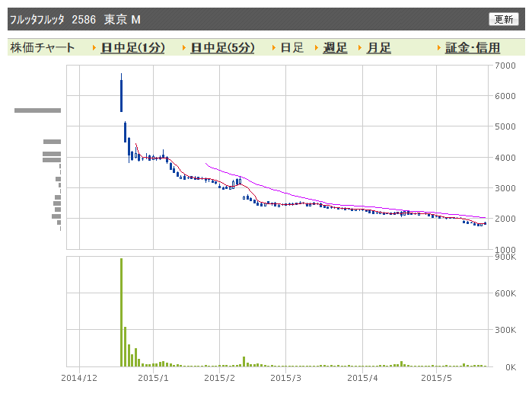Switch to the 週足 weekly chart

click(x=335, y=47)
